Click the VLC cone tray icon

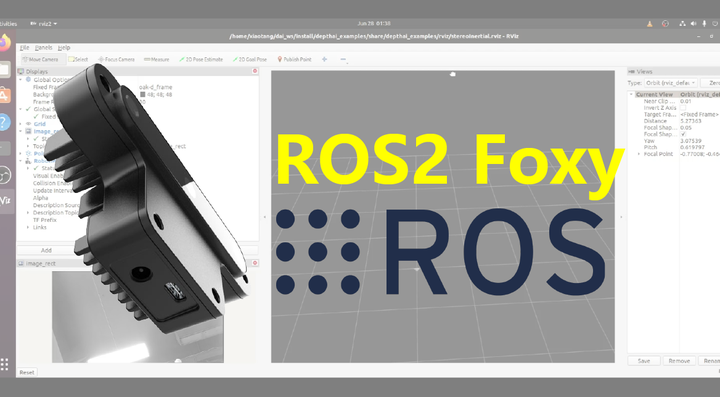click(650, 24)
